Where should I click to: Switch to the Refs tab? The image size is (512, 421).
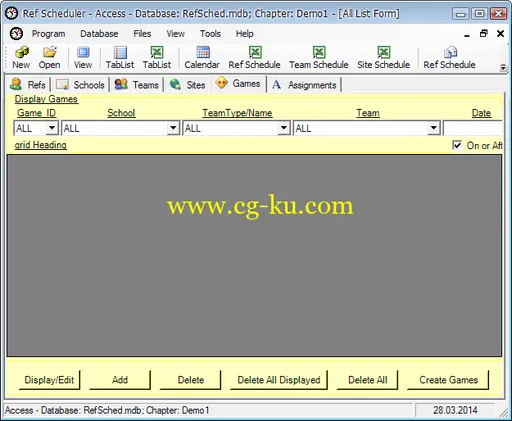pyautogui.click(x=28, y=85)
